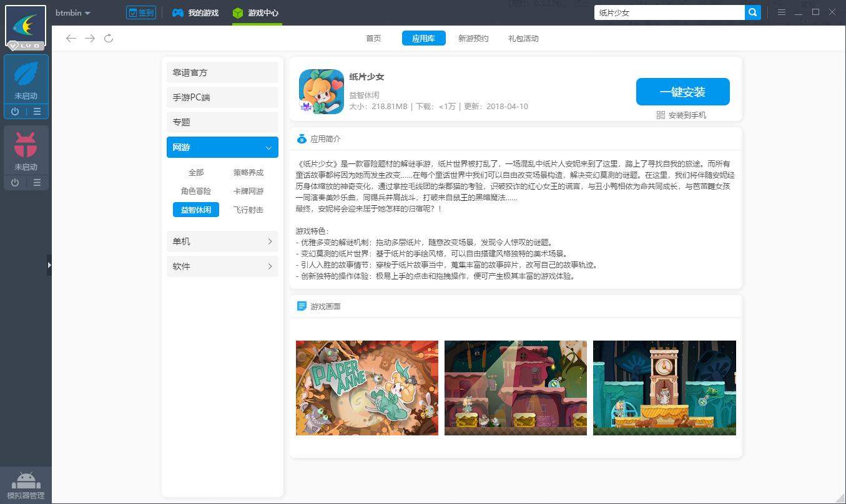Click the 游戏画面 section icon
Image resolution: width=846 pixels, height=504 pixels.
tap(302, 306)
